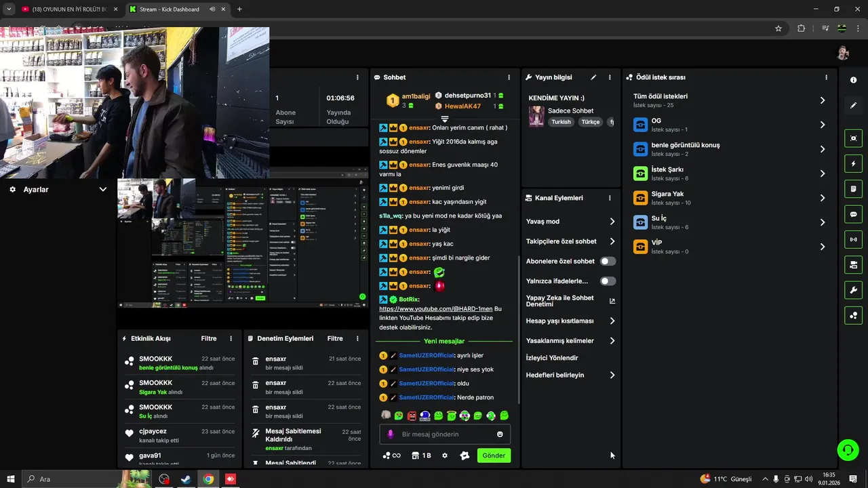Viewport: 868px width, 488px height.
Task: Click the Windows Start button
Action: tap(11, 479)
